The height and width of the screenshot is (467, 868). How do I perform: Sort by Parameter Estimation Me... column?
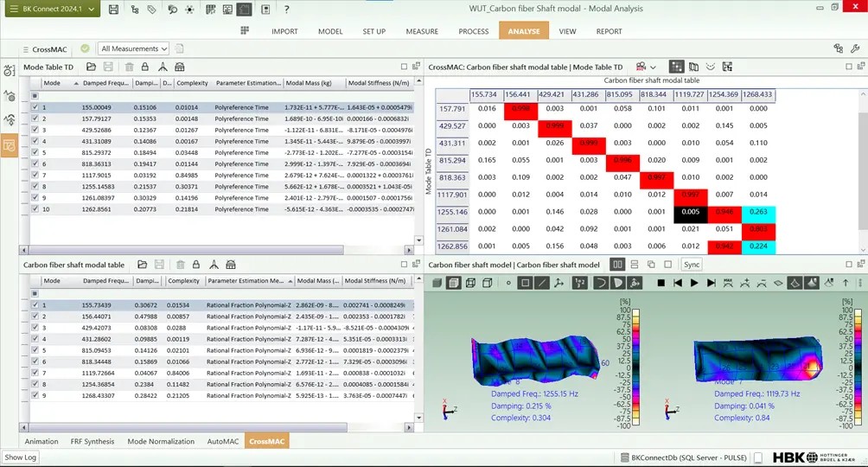tap(250, 281)
